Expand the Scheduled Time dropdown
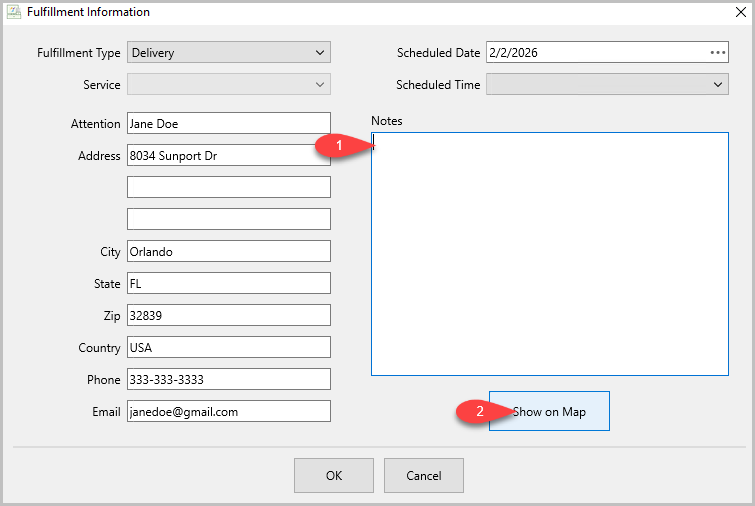This screenshot has height=506, width=755. coord(607,84)
